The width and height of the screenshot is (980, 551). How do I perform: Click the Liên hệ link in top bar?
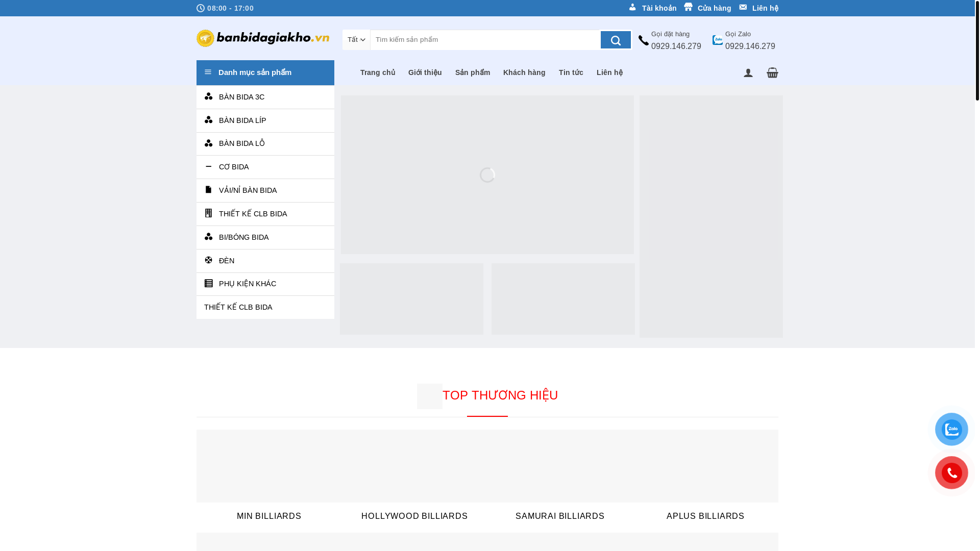click(x=765, y=8)
